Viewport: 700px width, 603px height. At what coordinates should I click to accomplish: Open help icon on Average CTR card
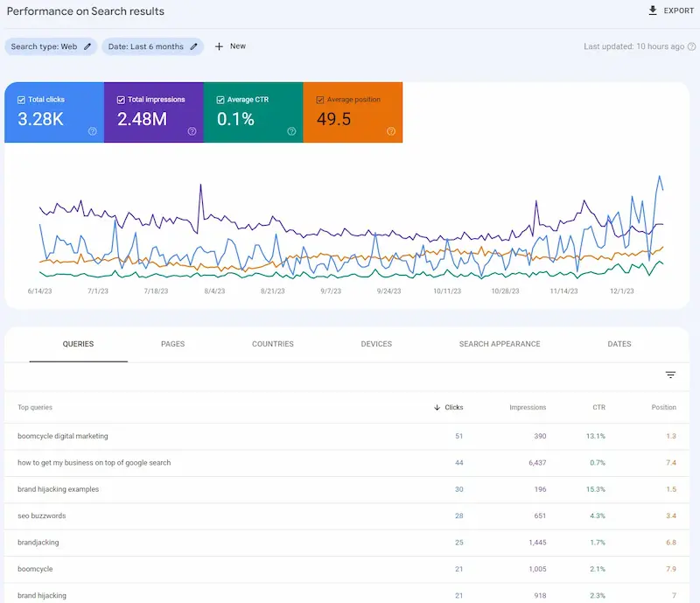click(x=291, y=131)
